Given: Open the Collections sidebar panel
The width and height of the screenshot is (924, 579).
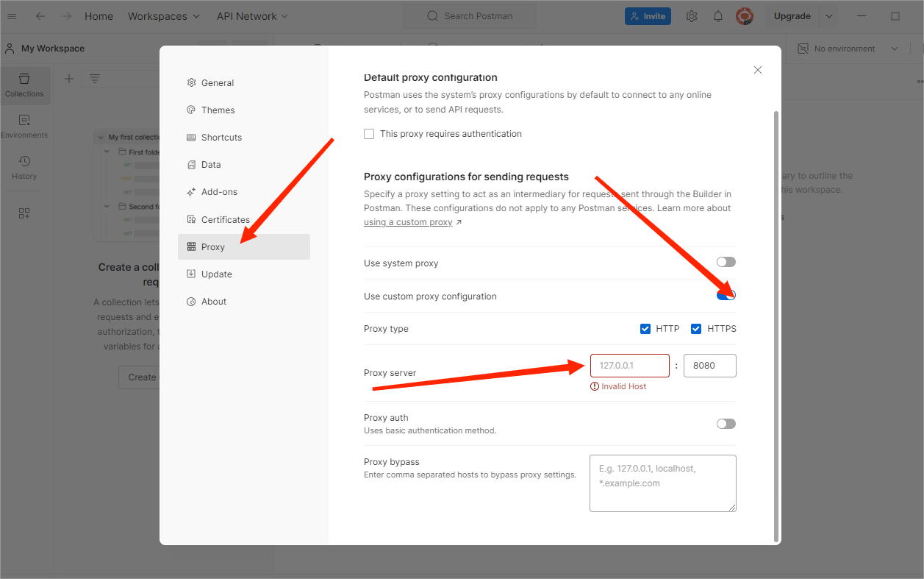Looking at the screenshot, I should coord(25,85).
